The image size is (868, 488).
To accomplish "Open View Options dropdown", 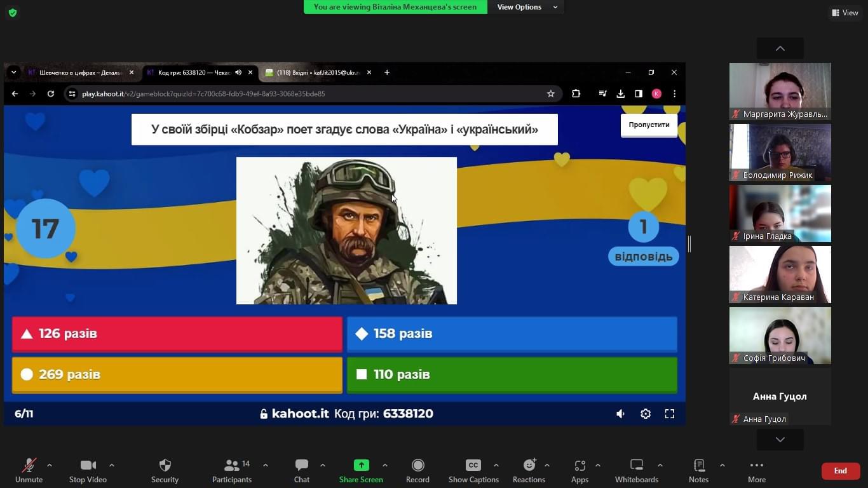I will [x=527, y=7].
